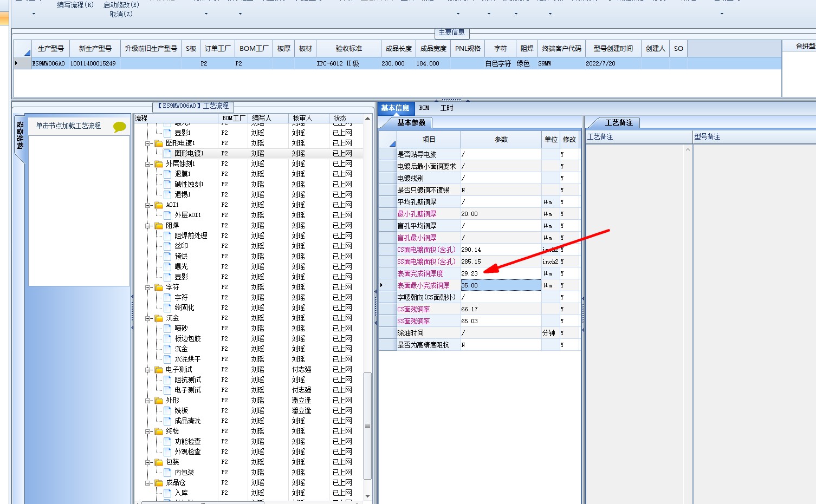Click the 图形电镀1 folder icon
Image resolution: width=816 pixels, height=504 pixels.
pyautogui.click(x=159, y=143)
